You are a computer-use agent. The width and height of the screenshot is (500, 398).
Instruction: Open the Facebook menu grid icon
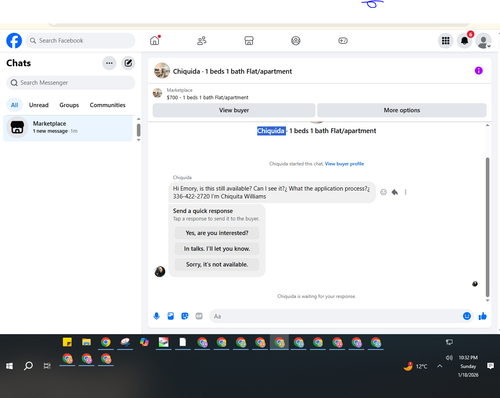(445, 41)
